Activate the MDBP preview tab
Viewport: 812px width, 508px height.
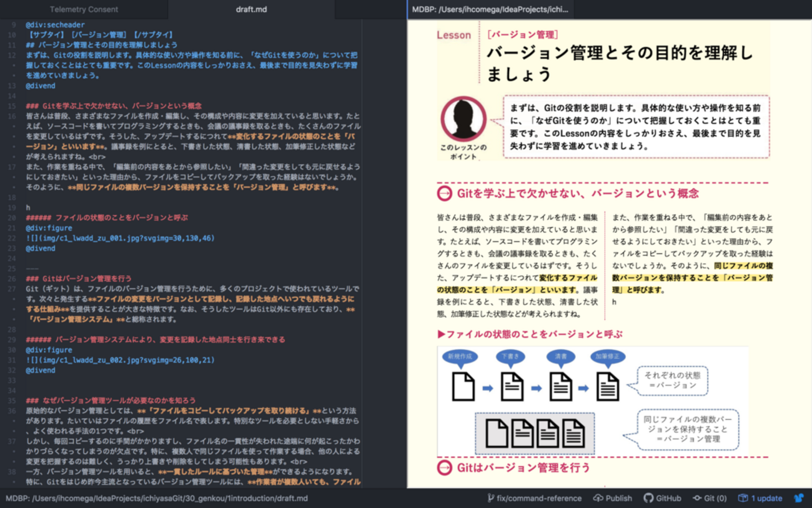coord(490,9)
